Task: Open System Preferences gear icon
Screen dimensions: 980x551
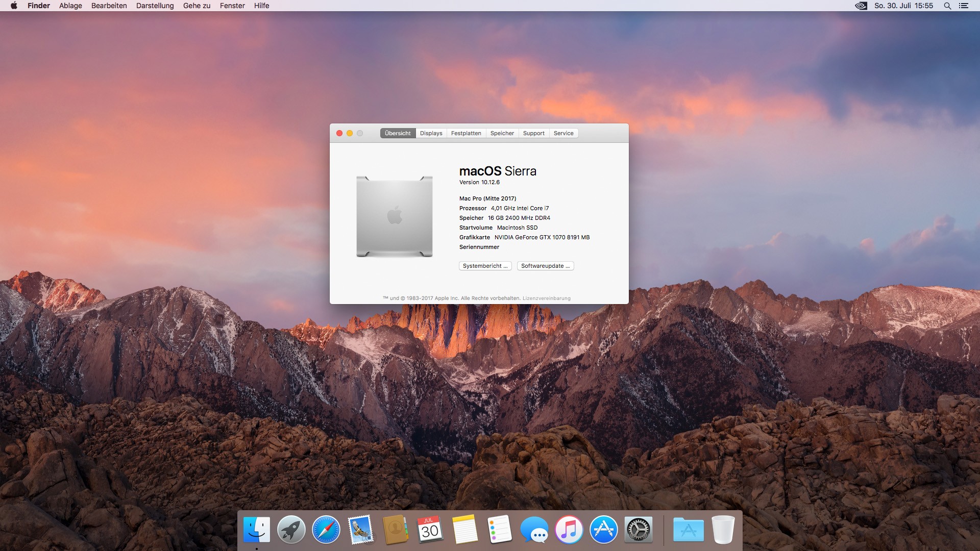Action: click(638, 530)
